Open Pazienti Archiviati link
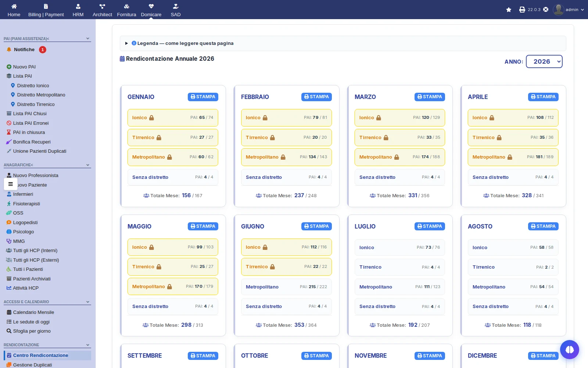Screen dimensions: 588x368 pyautogui.click(x=32, y=279)
